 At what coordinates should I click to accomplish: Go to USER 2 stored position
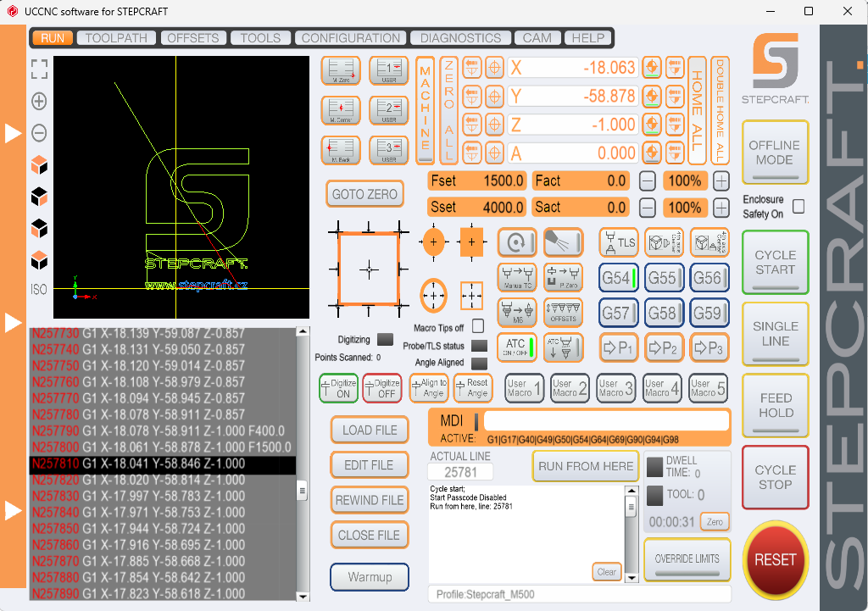coord(388,110)
